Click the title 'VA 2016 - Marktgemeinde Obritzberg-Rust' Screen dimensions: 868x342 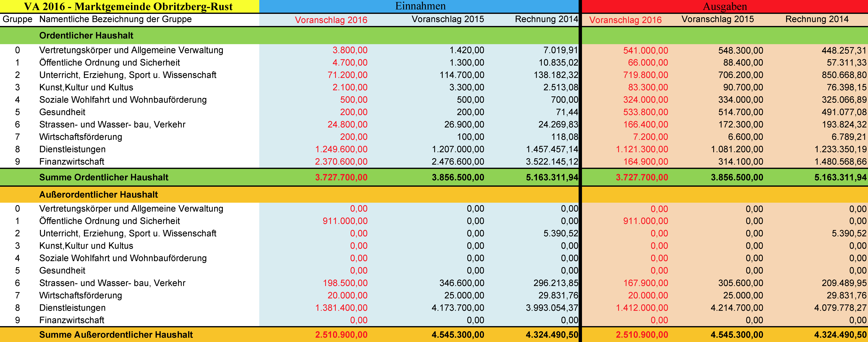point(128,6)
